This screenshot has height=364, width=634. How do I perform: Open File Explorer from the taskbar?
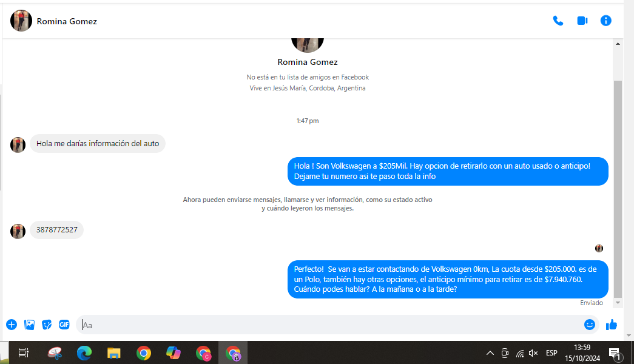(114, 353)
